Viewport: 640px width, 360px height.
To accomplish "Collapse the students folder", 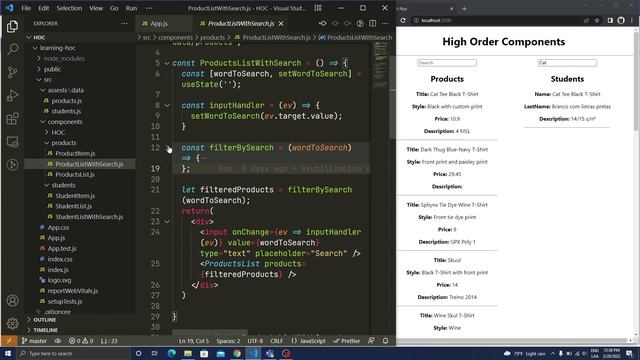I will [80, 185].
